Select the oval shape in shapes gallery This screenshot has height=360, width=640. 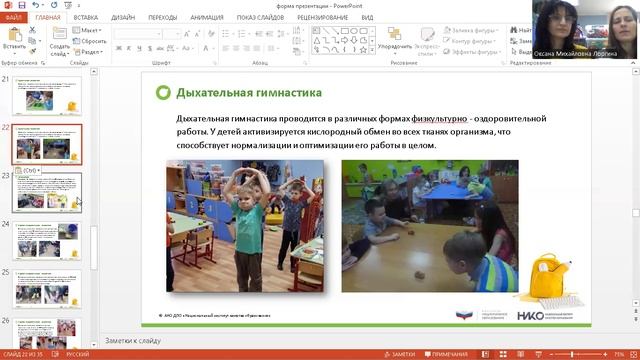pos(354,31)
